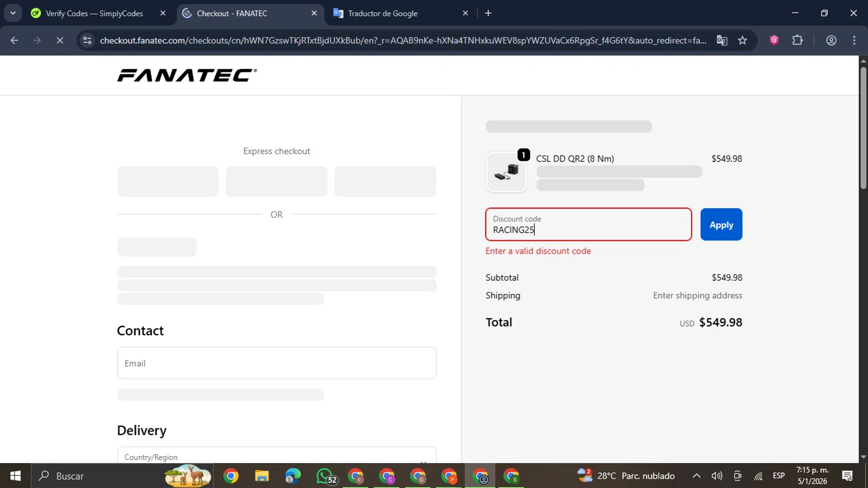Image resolution: width=868 pixels, height=488 pixels.
Task: Switch the ESP input language
Action: point(779,476)
